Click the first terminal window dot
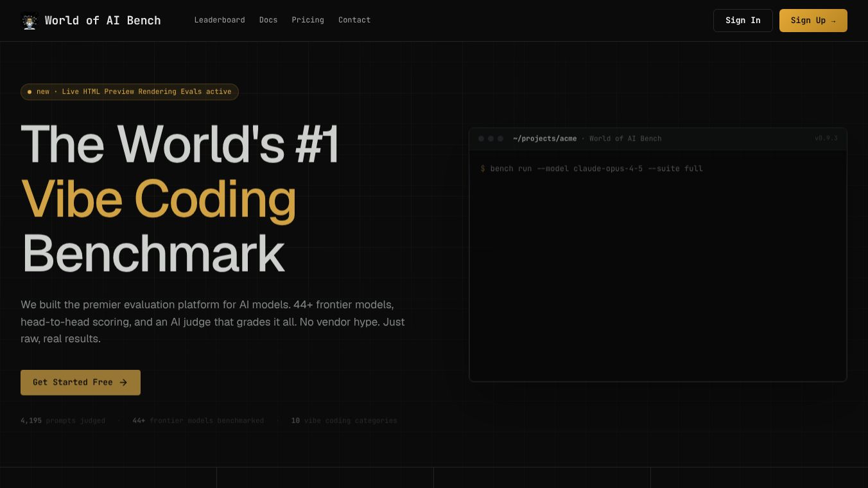Screen dimensions: 868x488 pyautogui.click(x=482, y=139)
